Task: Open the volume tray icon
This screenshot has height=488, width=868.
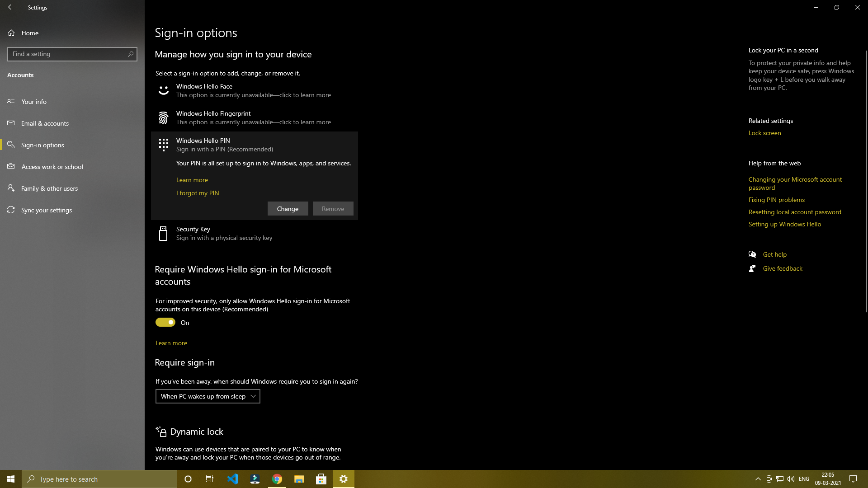Action: coord(791,479)
